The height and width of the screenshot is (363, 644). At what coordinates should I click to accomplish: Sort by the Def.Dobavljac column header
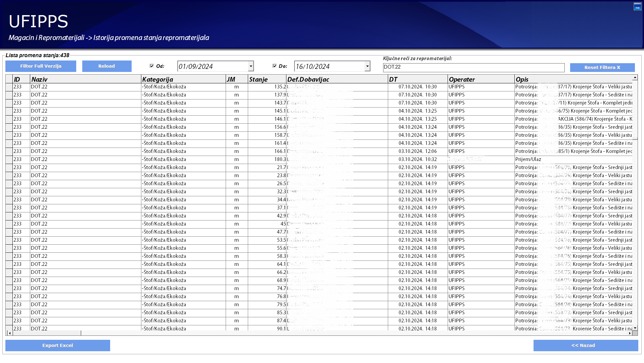337,79
